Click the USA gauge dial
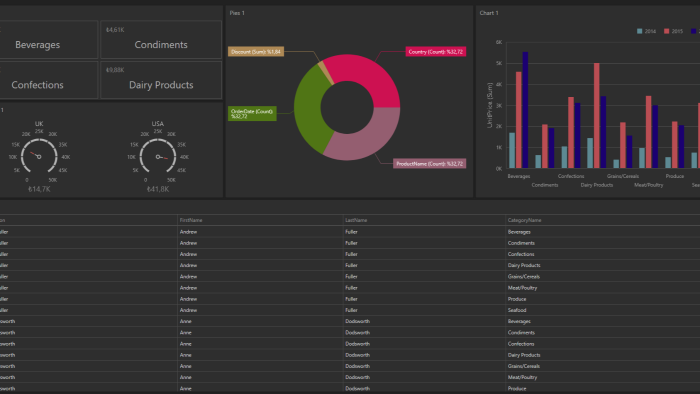 pos(158,156)
